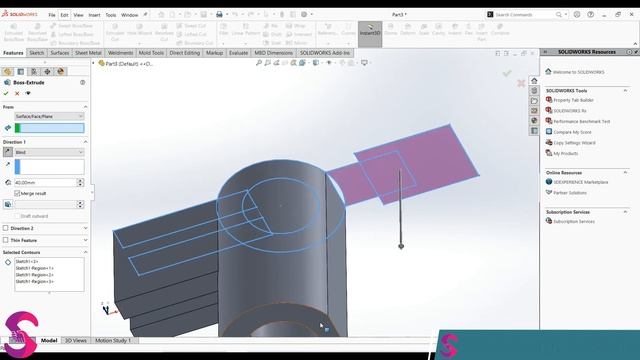Open Property Tab Builder
The image size is (640, 360).
tap(573, 100)
